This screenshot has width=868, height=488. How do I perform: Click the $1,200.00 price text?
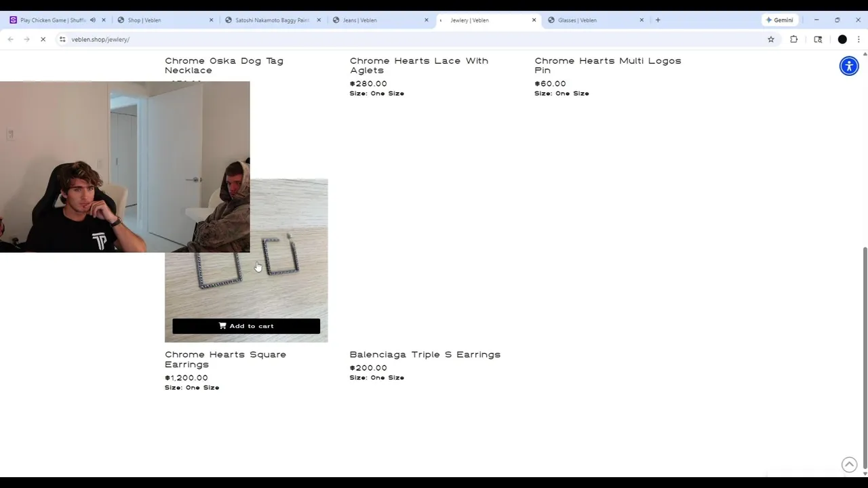pyautogui.click(x=186, y=378)
